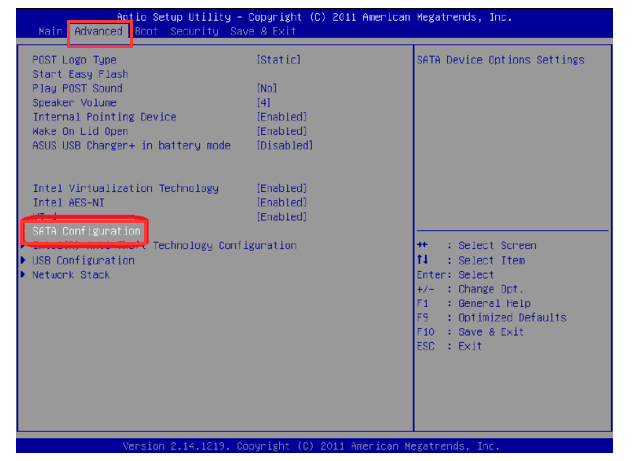Toggle Wake On Lid Open [Enabled] value

282,131
